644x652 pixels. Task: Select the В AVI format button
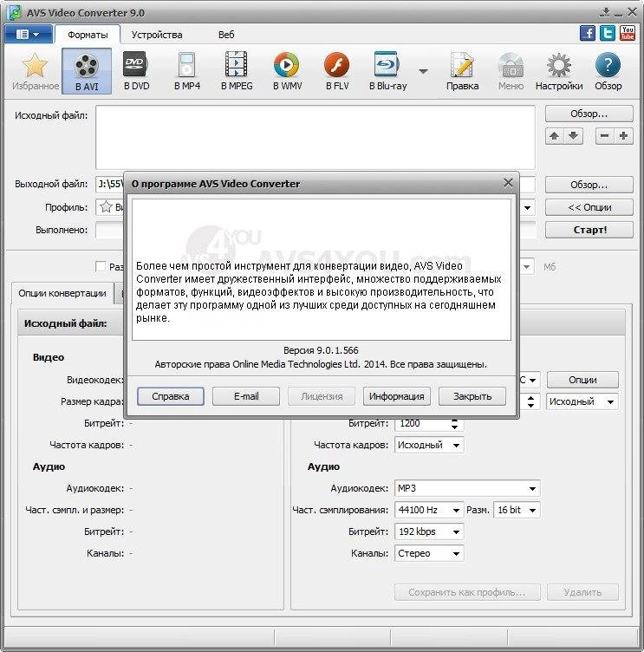coord(87,71)
